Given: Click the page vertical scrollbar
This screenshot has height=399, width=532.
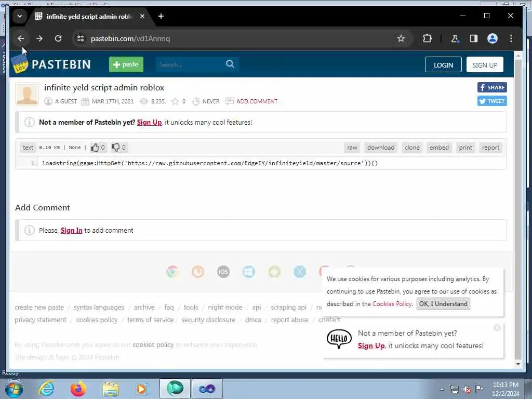Looking at the screenshot, I should tap(518, 208).
